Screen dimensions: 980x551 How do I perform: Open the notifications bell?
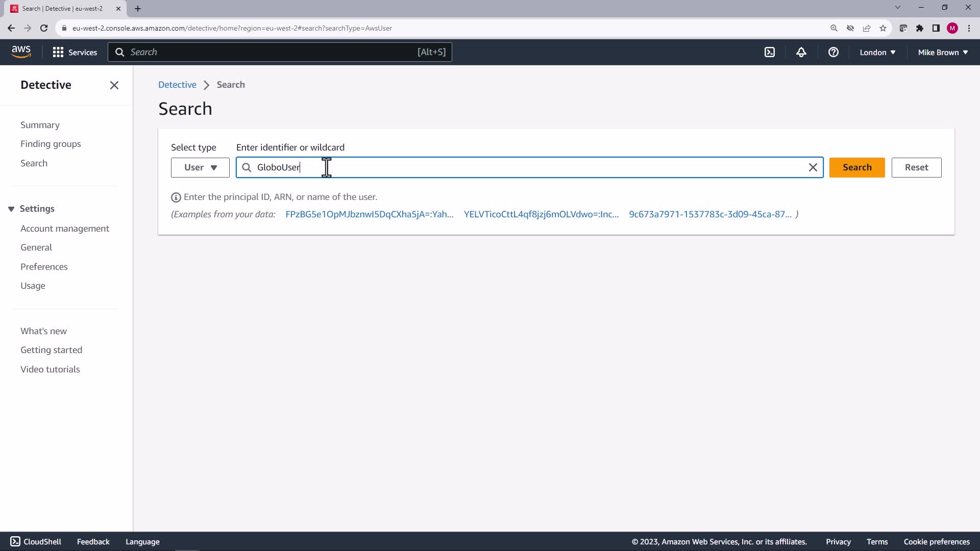point(801,52)
